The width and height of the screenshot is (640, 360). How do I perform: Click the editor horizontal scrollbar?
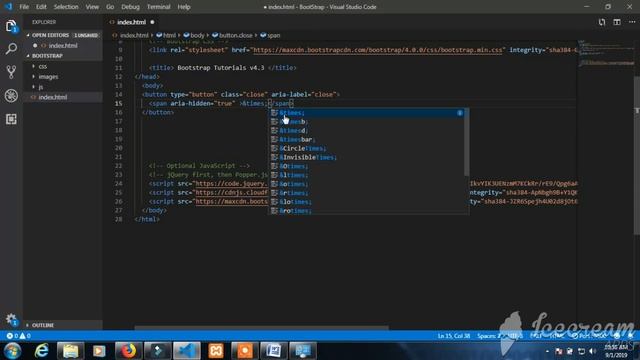pos(261,327)
